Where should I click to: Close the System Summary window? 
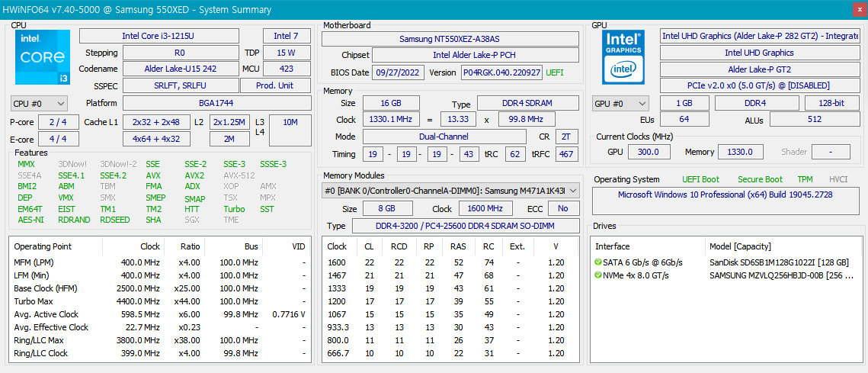tap(859, 9)
